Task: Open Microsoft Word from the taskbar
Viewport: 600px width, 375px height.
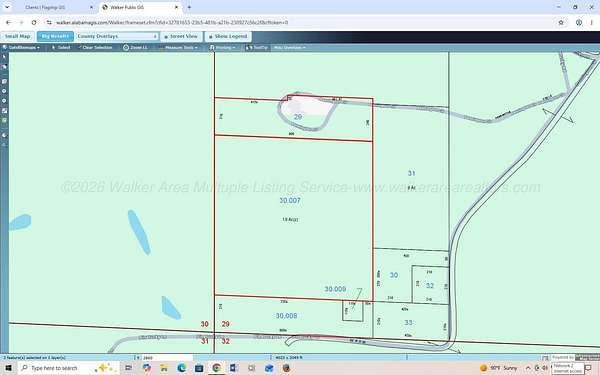Action: (233, 368)
